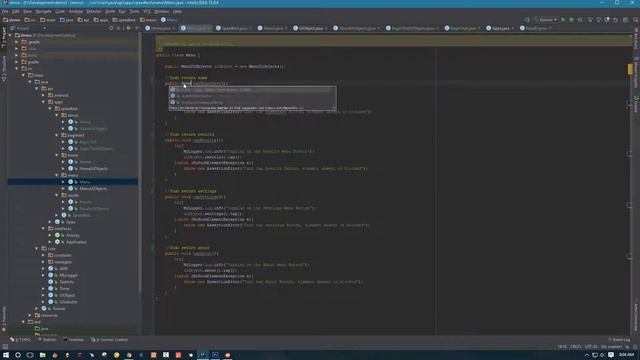
Task: Open the TODO tool window
Action: [20, 340]
